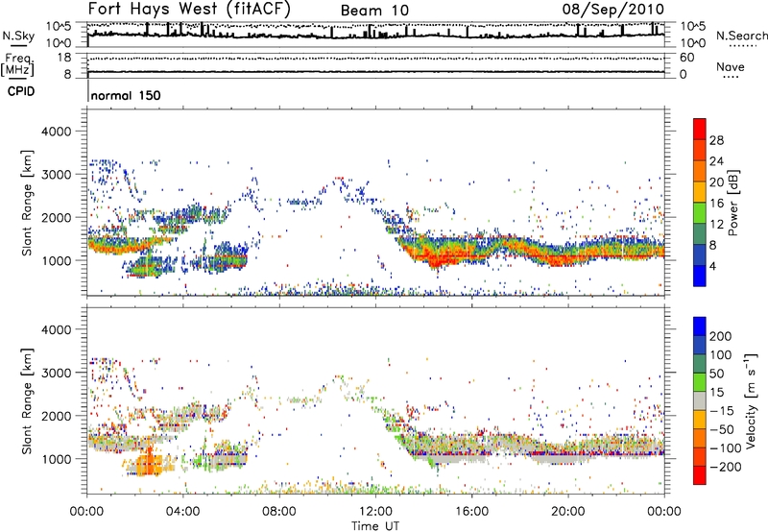Click the "100" velocity colorbar tick
Screen dimensions: 768x532
tap(721, 355)
